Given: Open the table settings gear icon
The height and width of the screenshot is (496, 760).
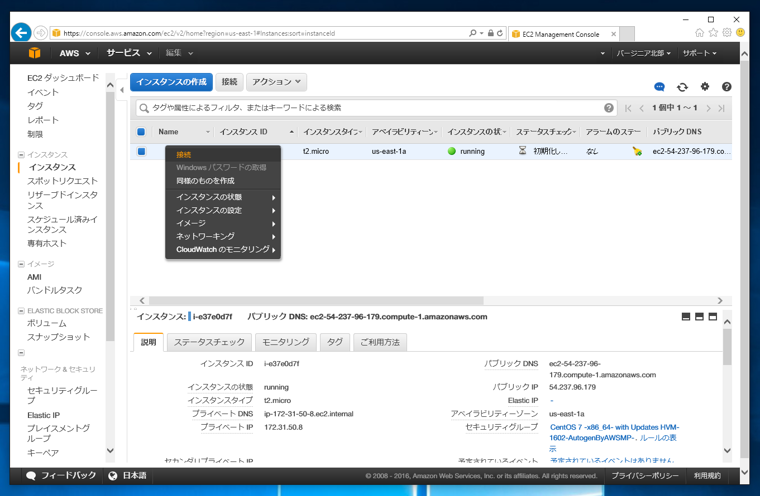Looking at the screenshot, I should point(705,86).
